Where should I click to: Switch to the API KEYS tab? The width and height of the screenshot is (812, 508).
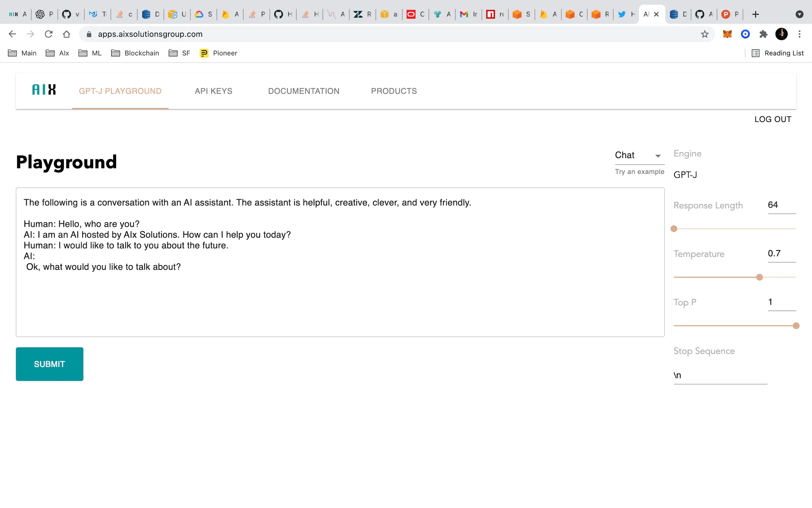214,91
